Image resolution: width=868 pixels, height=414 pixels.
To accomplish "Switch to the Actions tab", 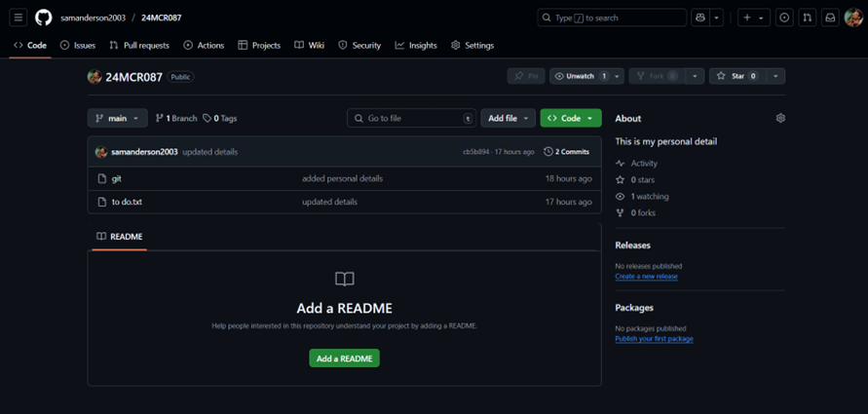I will coord(204,46).
